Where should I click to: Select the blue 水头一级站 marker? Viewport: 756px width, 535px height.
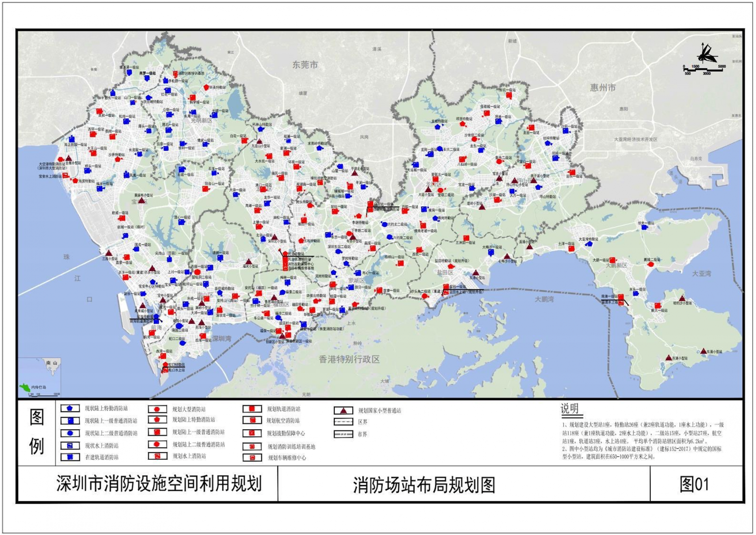636,293
